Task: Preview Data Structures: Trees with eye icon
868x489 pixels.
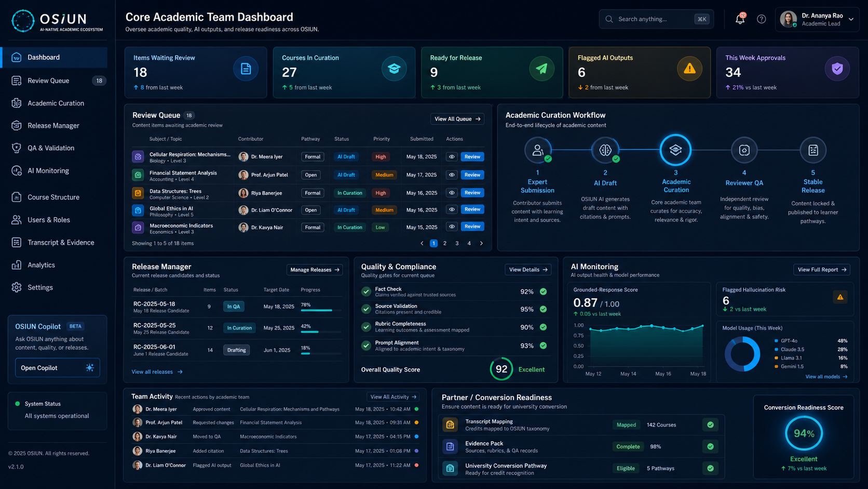Action: 452,193
